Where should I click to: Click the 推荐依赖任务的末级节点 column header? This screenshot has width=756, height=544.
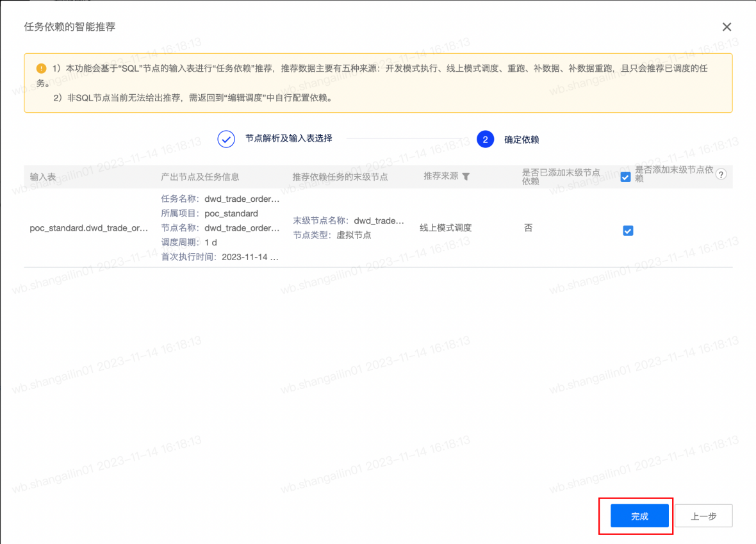(340, 177)
